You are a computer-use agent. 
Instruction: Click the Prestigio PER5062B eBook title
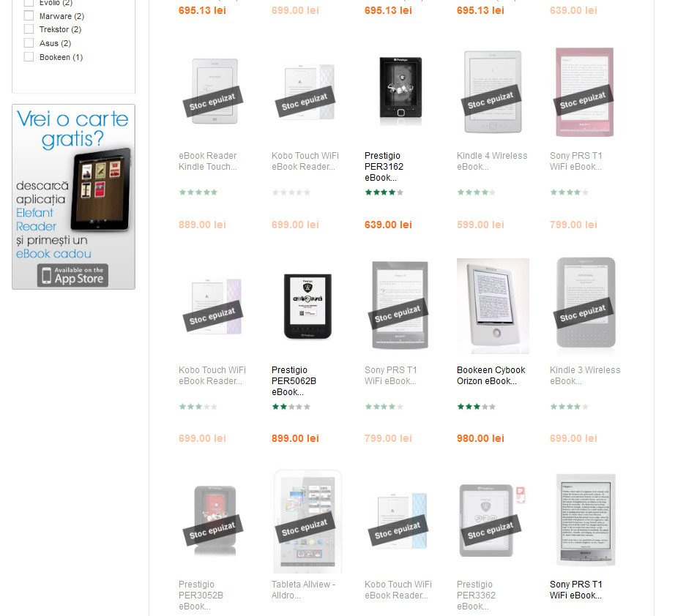pyautogui.click(x=294, y=381)
